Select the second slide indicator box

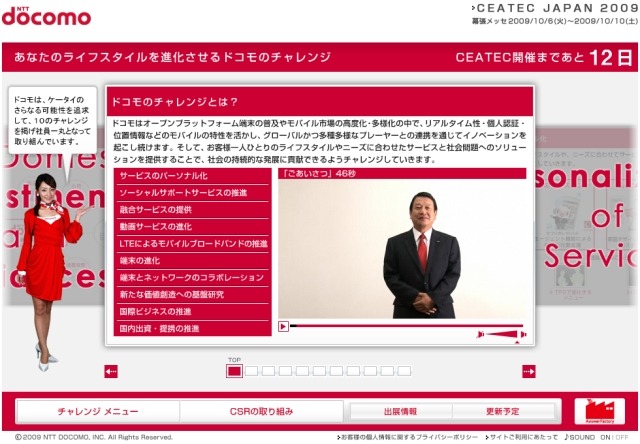[251, 371]
